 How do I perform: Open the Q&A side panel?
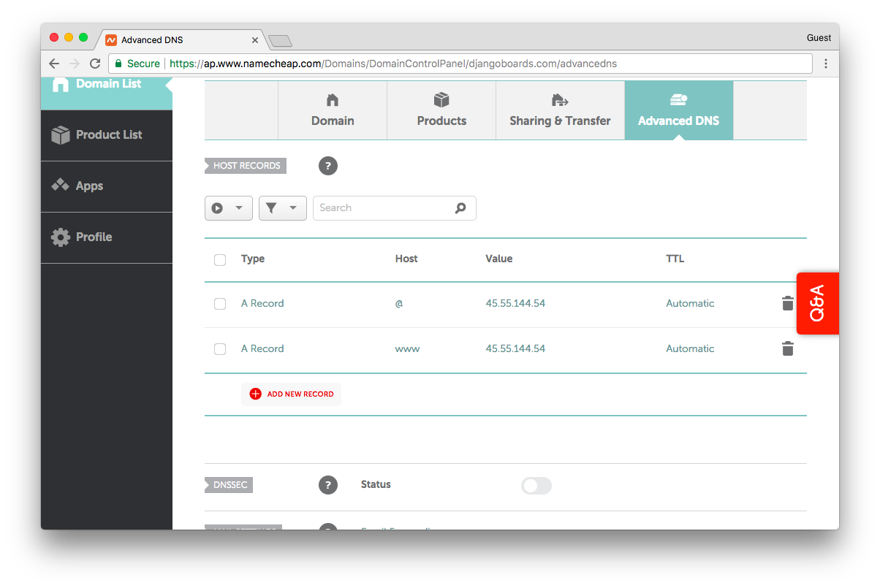pyautogui.click(x=817, y=303)
